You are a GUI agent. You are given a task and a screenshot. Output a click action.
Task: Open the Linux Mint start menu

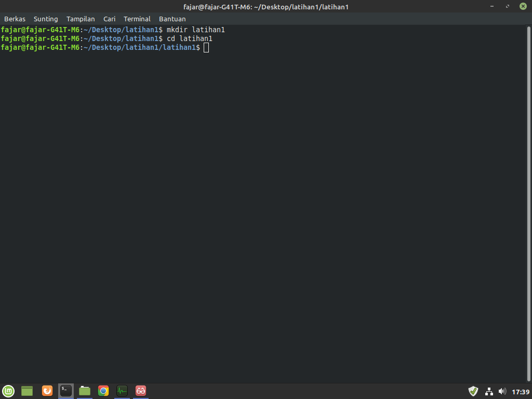pos(8,391)
